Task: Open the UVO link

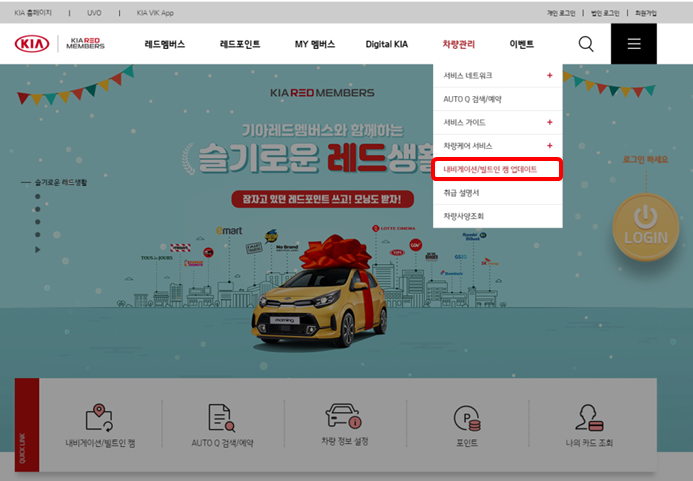Action: click(94, 13)
